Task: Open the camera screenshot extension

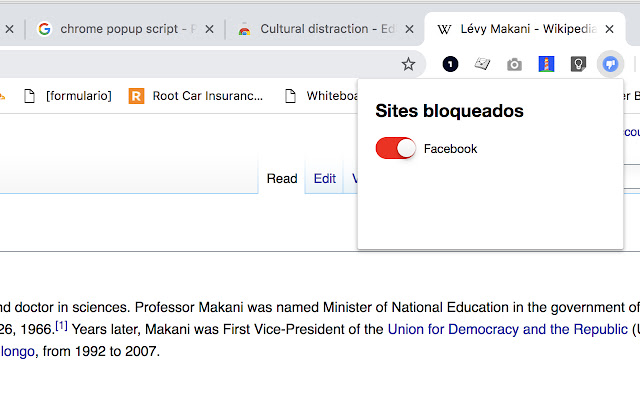Action: point(514,65)
